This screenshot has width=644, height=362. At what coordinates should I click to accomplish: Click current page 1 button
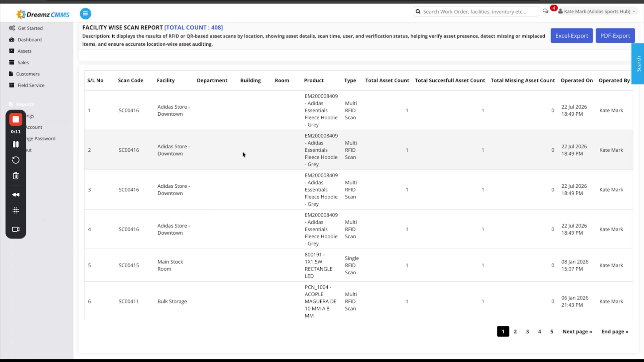tap(503, 331)
